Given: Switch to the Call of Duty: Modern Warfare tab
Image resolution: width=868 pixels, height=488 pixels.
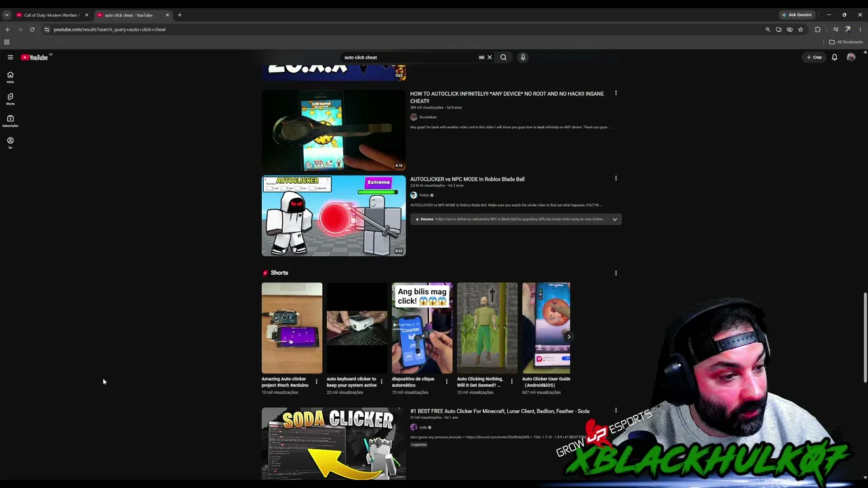Looking at the screenshot, I should 52,15.
